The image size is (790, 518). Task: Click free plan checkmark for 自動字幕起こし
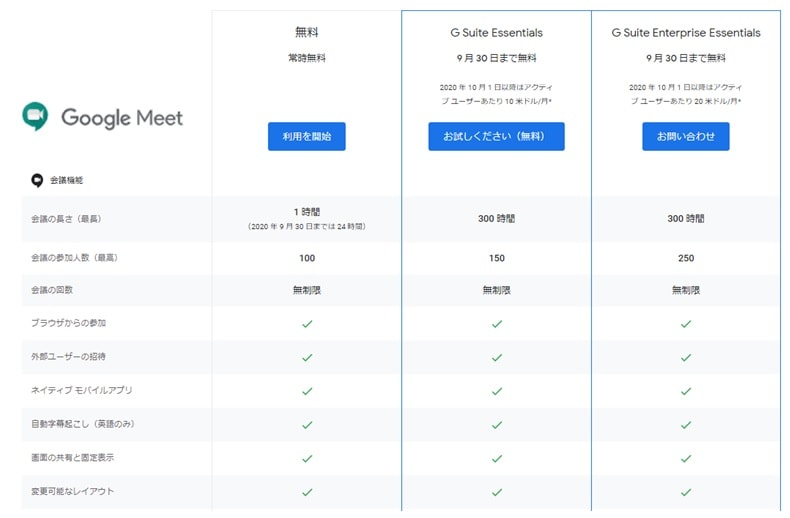pyautogui.click(x=307, y=424)
